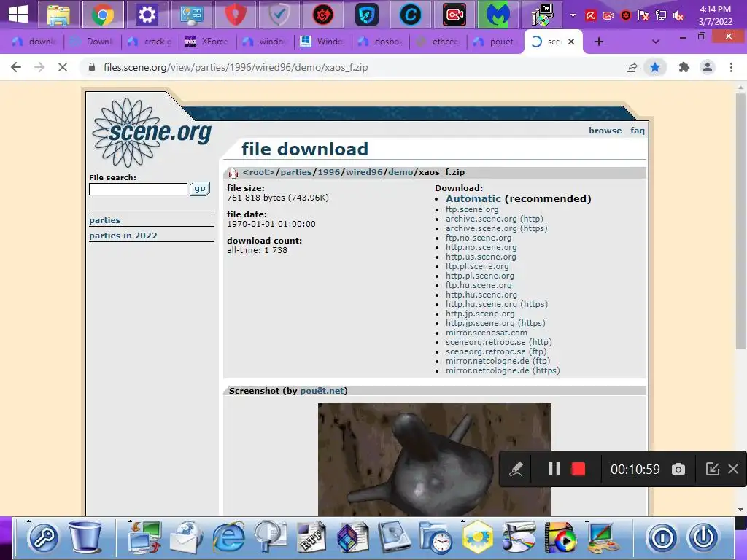Click the go search button
Viewport: 747px width, 560px height.
pos(200,189)
